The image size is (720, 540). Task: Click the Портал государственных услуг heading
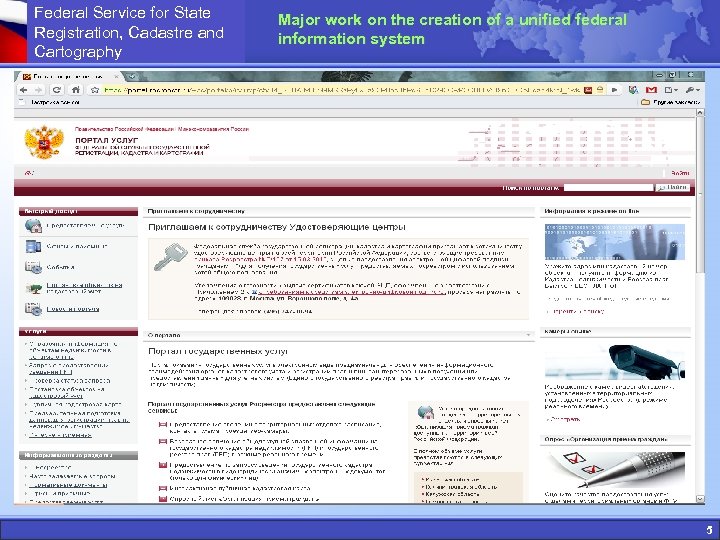(218, 351)
